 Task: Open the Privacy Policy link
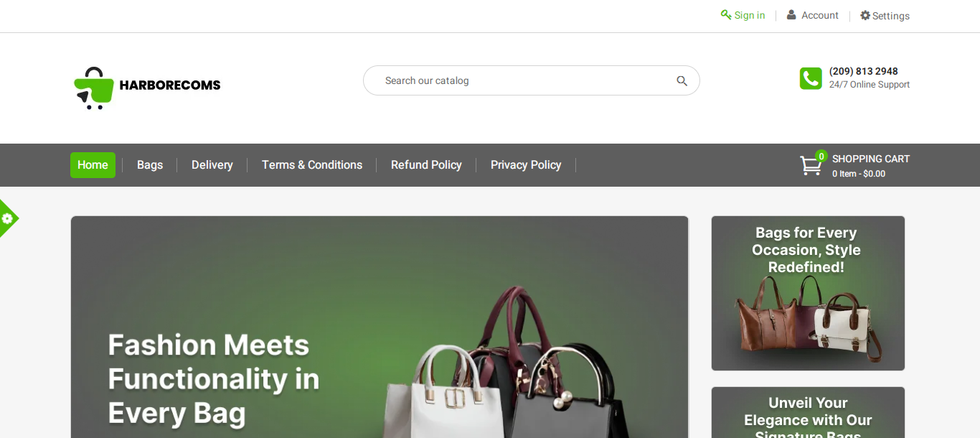(526, 165)
